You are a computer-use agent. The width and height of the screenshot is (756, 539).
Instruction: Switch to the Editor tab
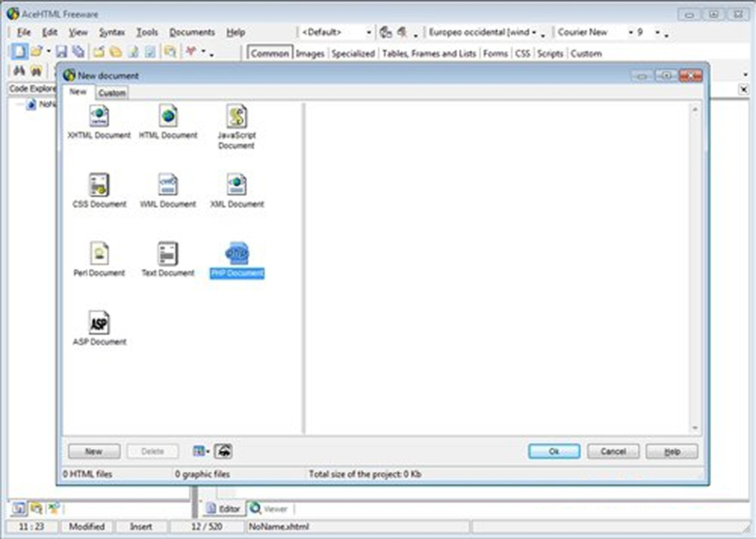coord(223,509)
